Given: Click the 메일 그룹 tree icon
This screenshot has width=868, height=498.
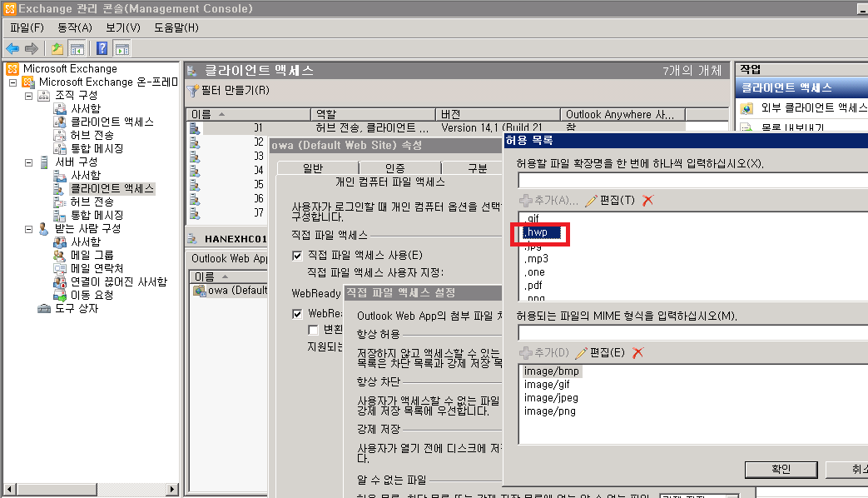Looking at the screenshot, I should (x=60, y=256).
